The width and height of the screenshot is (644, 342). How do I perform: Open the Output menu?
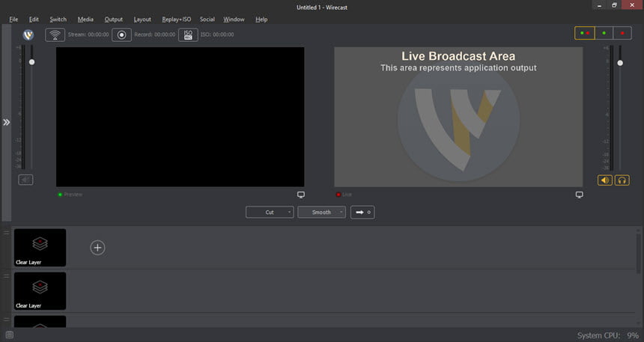click(113, 19)
